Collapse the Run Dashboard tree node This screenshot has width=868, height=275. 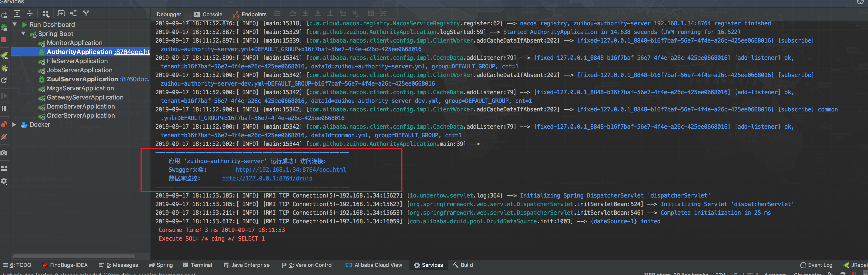coord(15,25)
